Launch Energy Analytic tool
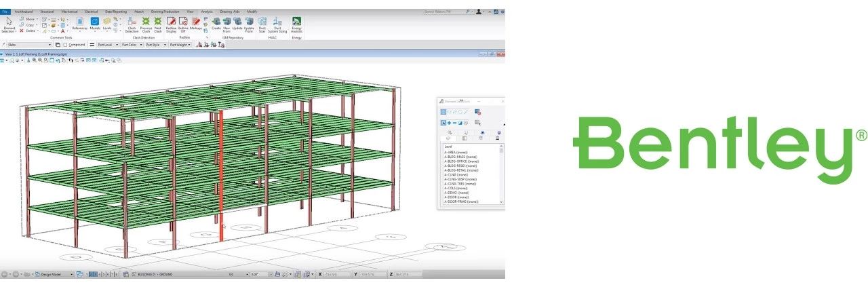 [x=297, y=25]
